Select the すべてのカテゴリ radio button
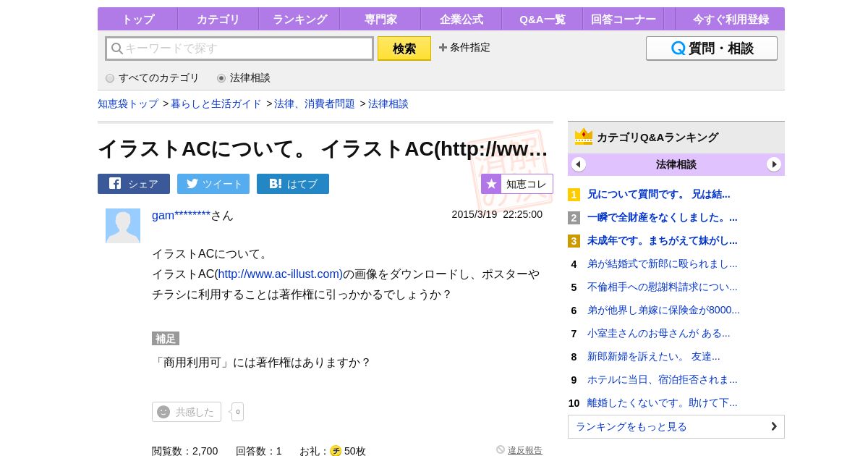 [110, 78]
